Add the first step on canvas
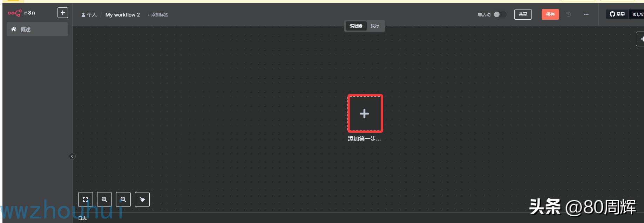The width and height of the screenshot is (644, 223). [365, 113]
